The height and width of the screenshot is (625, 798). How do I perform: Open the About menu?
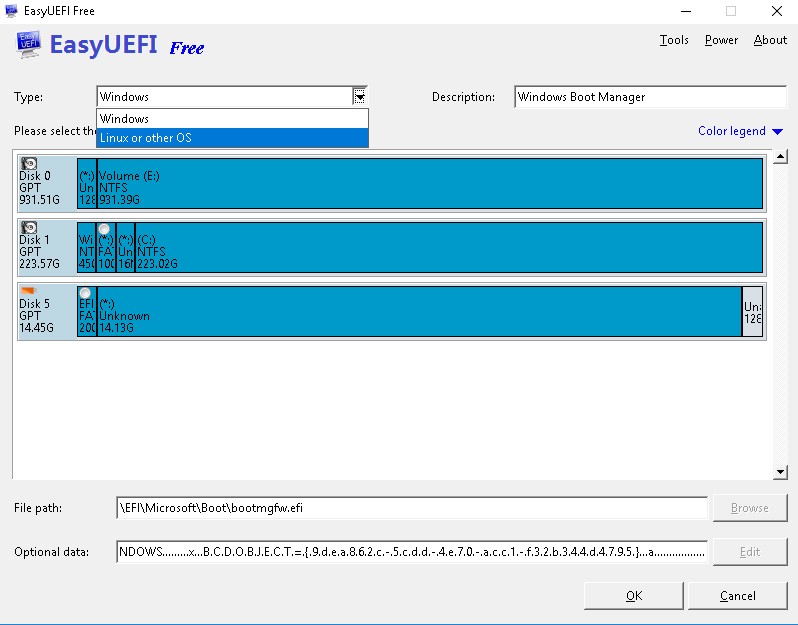point(770,40)
